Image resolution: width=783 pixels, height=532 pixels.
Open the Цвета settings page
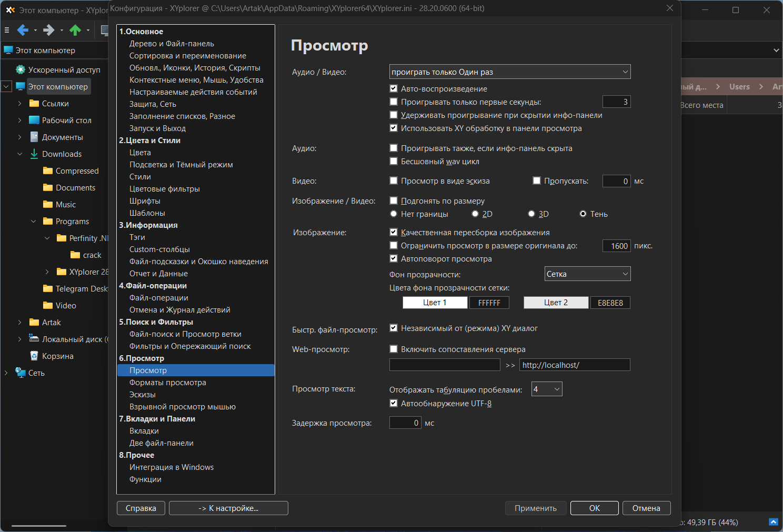coord(140,153)
